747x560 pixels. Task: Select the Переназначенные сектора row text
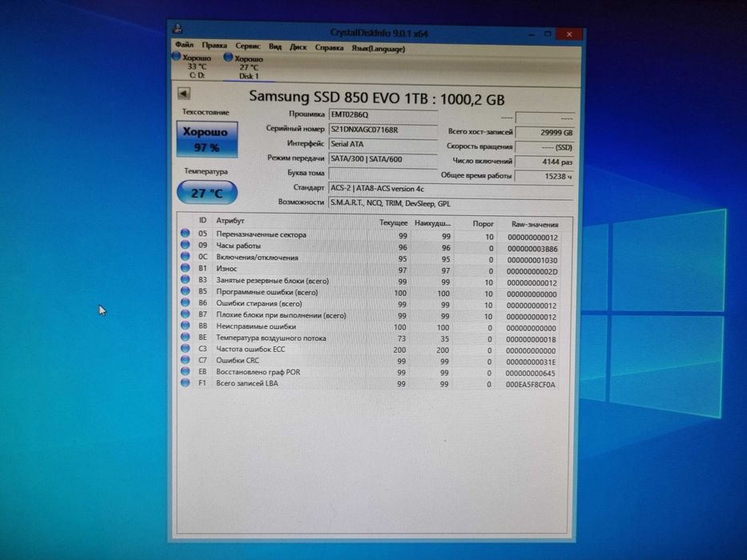tap(261, 234)
